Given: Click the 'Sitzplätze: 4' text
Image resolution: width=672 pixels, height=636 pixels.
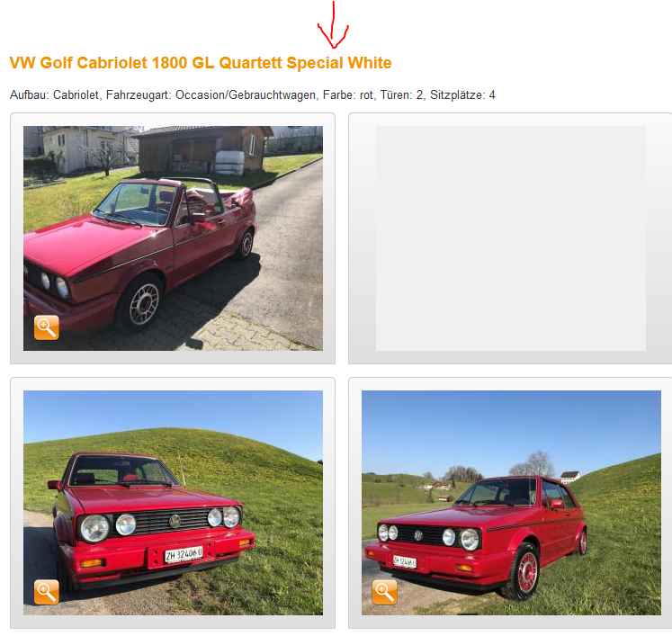Looking at the screenshot, I should coord(462,94).
